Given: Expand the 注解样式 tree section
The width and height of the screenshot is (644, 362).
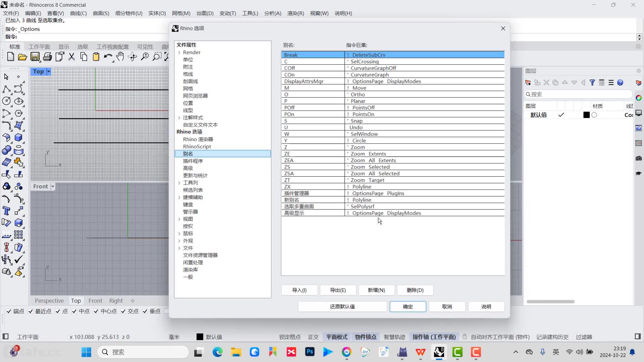Looking at the screenshot, I should tap(179, 117).
